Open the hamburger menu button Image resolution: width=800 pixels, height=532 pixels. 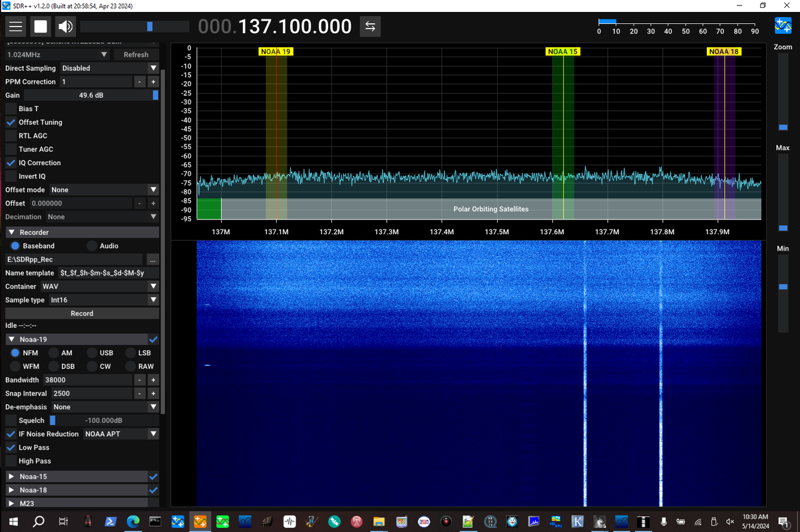16,27
